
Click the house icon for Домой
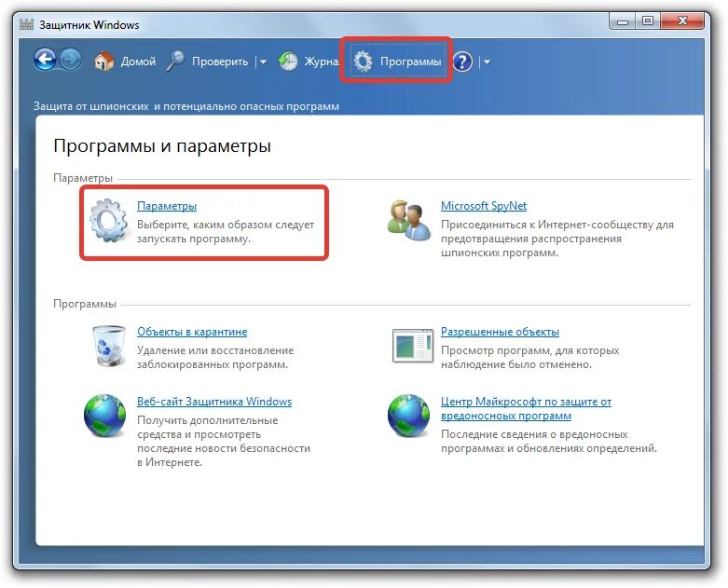[x=104, y=61]
